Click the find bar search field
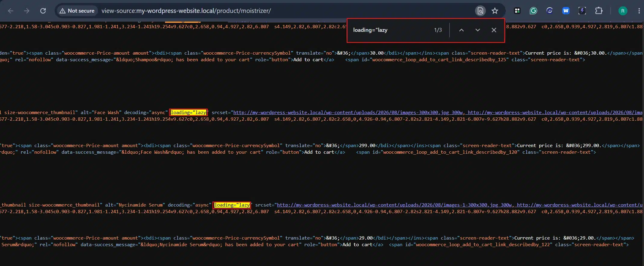 [391, 30]
